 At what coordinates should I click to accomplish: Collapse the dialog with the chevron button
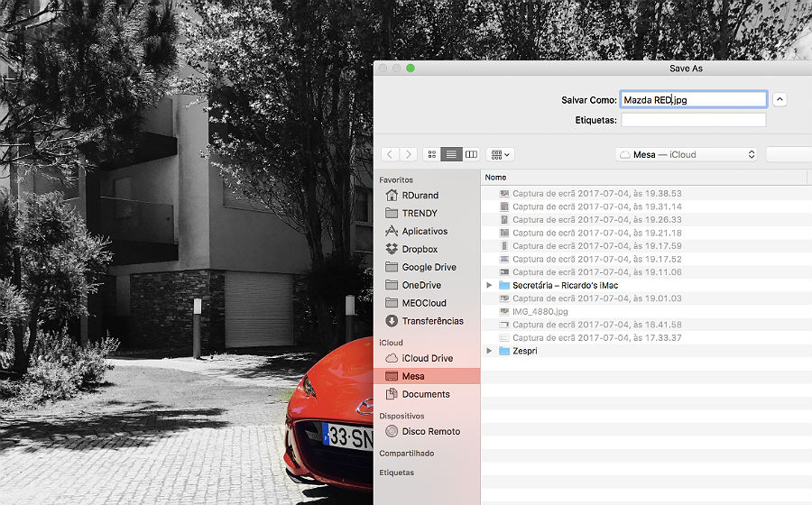[x=780, y=99]
